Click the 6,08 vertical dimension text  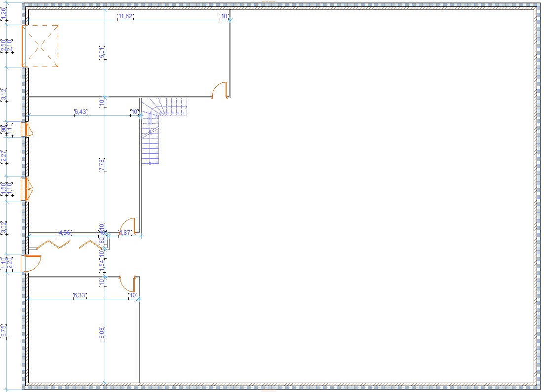click(x=102, y=333)
